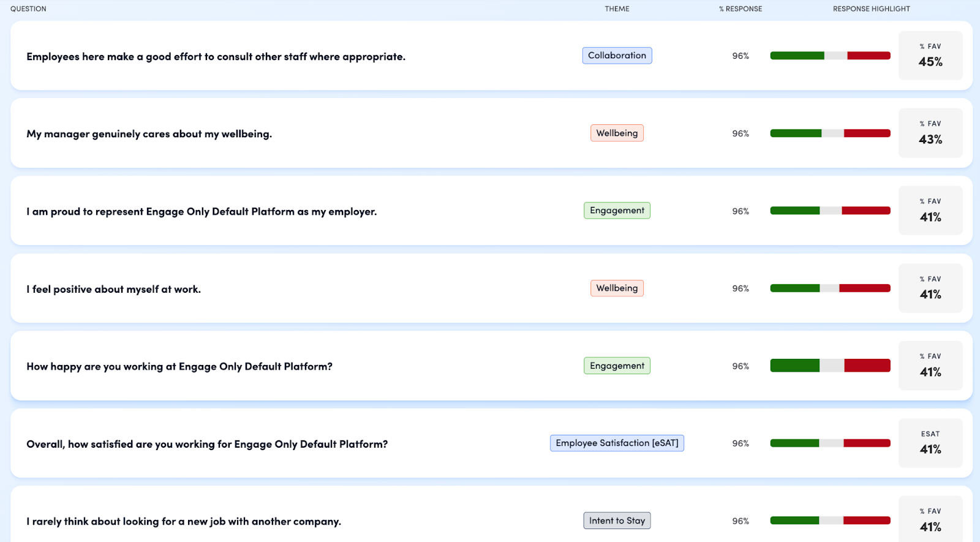Image resolution: width=980 pixels, height=542 pixels.
Task: Click Engagement tag on proud to represent row
Action: point(617,211)
